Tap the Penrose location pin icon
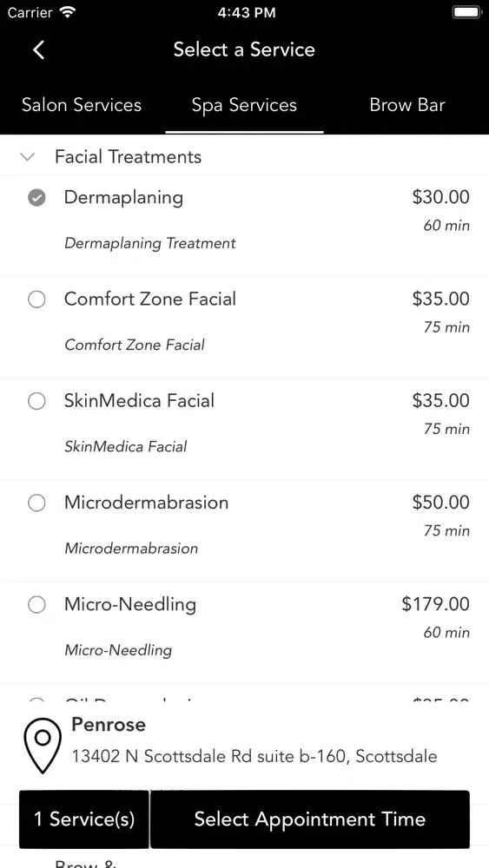This screenshot has height=868, width=489. pos(42,745)
